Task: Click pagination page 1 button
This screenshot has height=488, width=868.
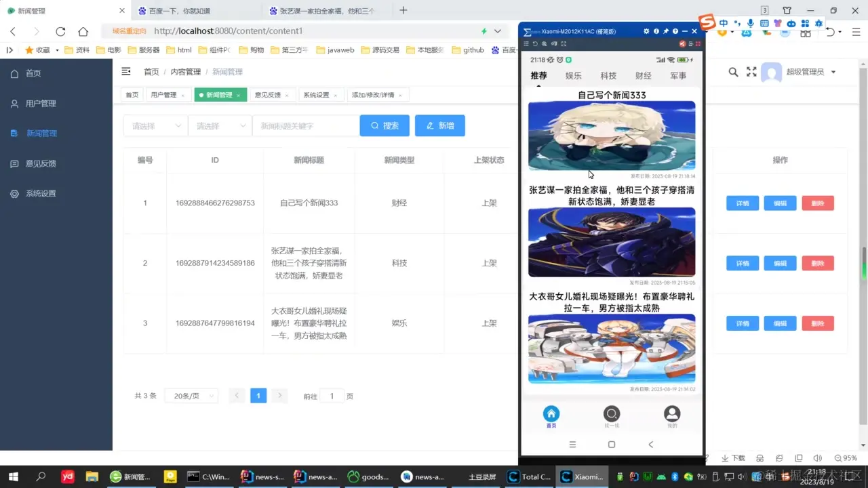Action: click(x=258, y=396)
